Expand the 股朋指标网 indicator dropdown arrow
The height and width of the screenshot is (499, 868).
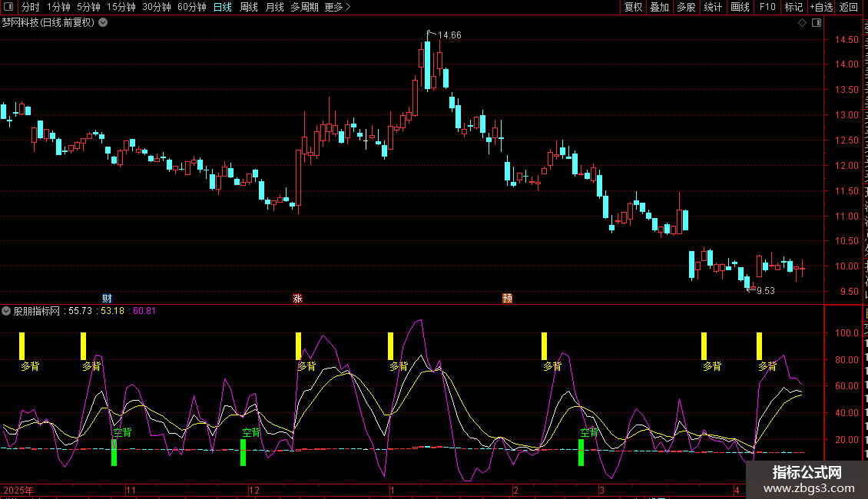tap(7, 311)
